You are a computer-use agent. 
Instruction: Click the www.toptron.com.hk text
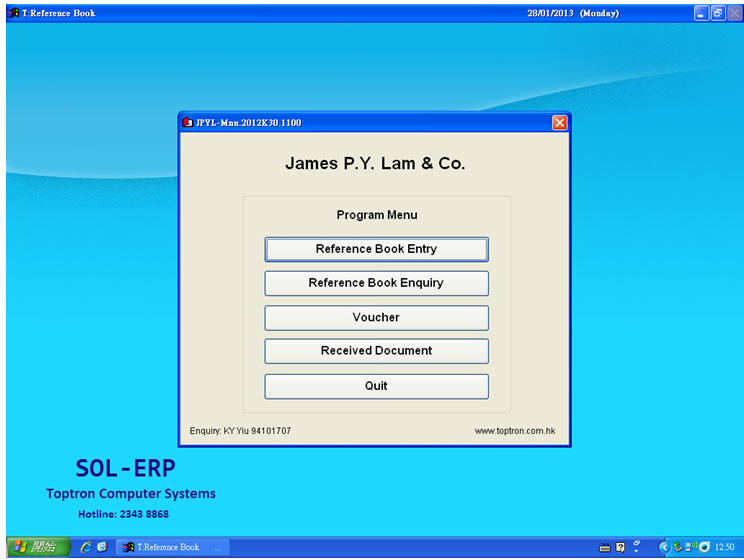pyautogui.click(x=515, y=431)
